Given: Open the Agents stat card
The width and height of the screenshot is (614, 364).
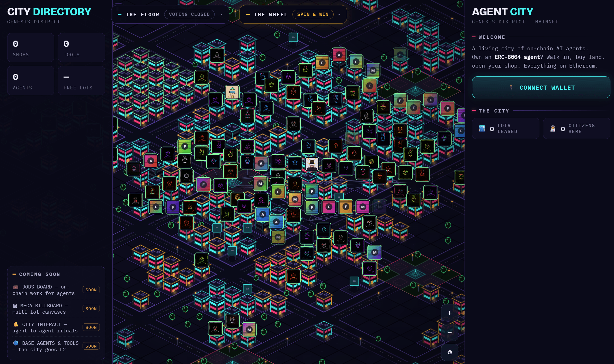Looking at the screenshot, I should point(31,81).
